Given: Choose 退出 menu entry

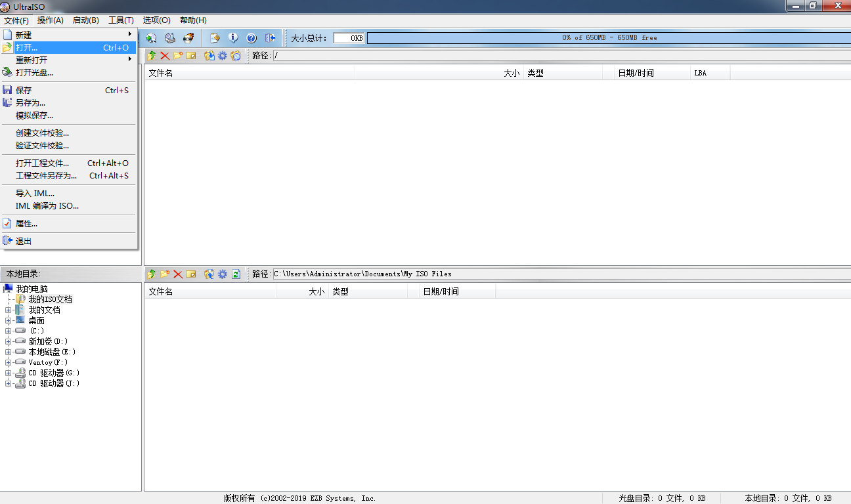Looking at the screenshot, I should (x=68, y=241).
